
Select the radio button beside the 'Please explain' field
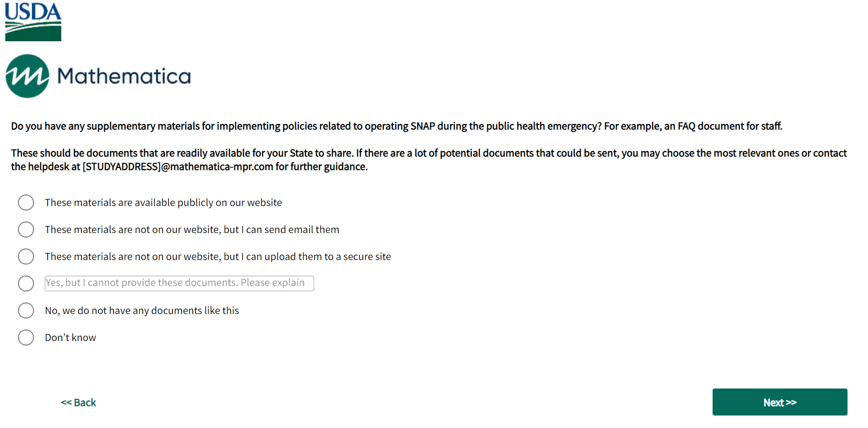point(26,283)
